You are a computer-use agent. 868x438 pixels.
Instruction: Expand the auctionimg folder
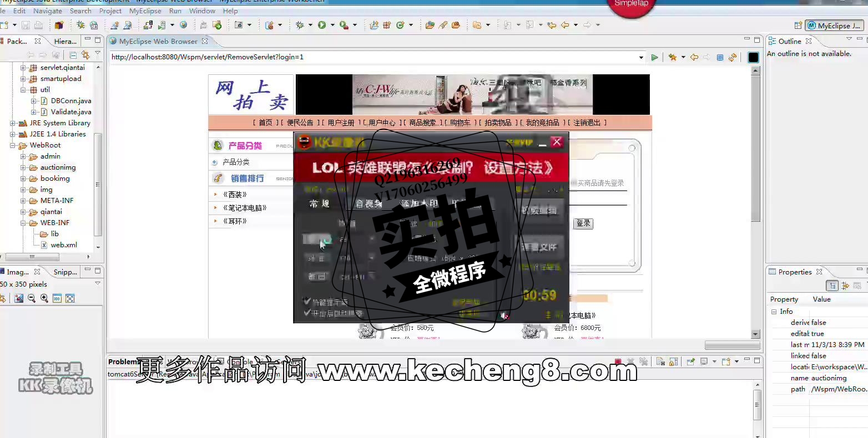23,167
